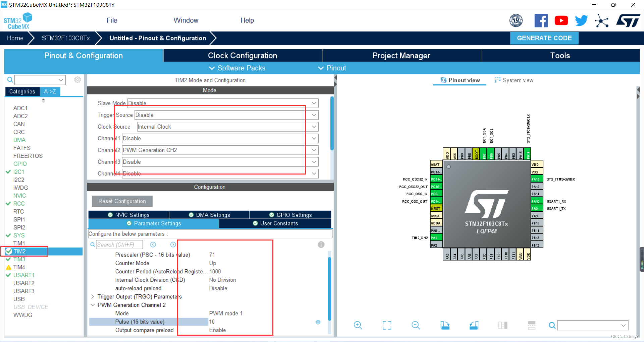Click the TIM2 checkmark icon
Viewport: 644px width, 342px height.
[9, 251]
